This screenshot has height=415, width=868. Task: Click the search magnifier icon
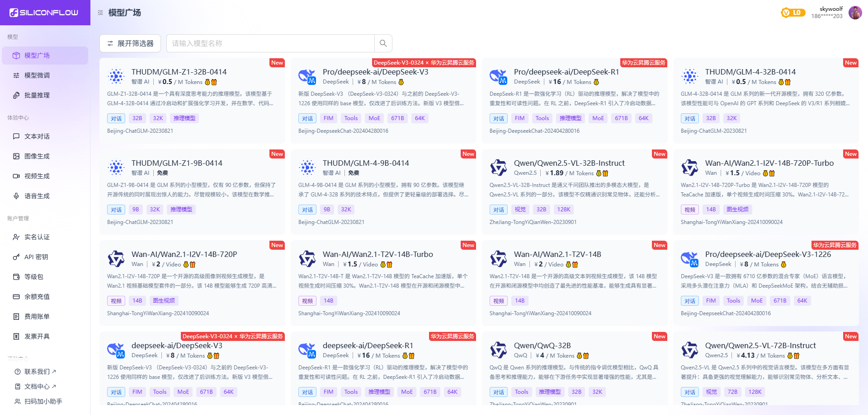[x=383, y=43]
